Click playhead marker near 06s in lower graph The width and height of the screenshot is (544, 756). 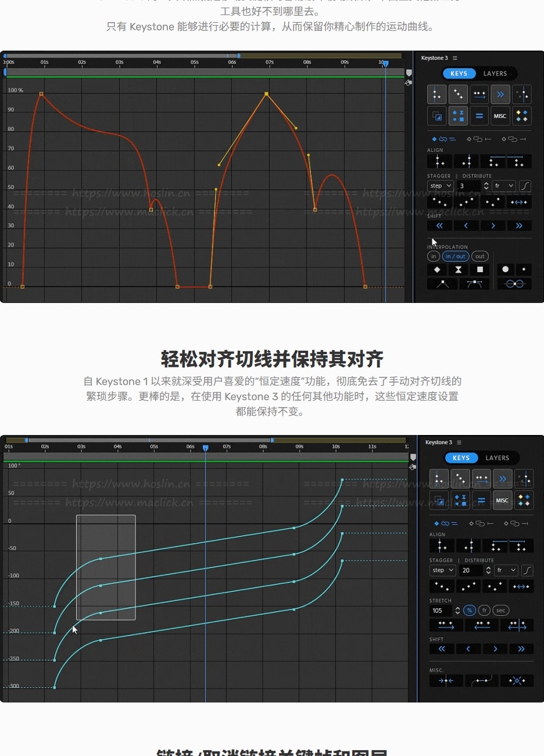click(x=205, y=448)
